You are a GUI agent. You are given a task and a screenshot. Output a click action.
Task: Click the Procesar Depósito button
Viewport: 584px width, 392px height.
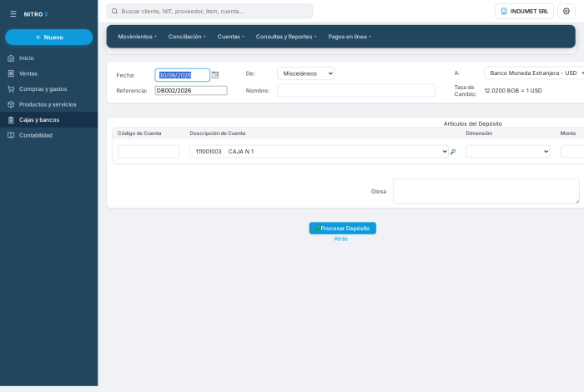click(342, 229)
